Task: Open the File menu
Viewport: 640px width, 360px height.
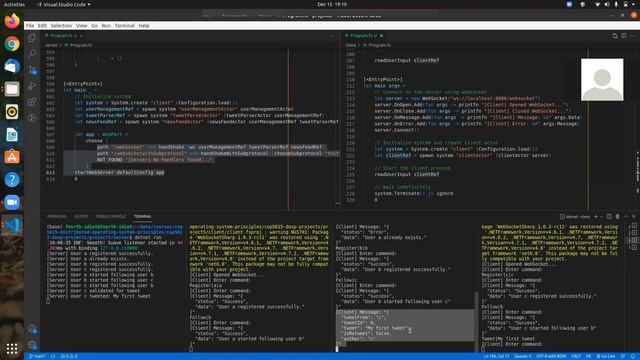Action: (x=30, y=26)
